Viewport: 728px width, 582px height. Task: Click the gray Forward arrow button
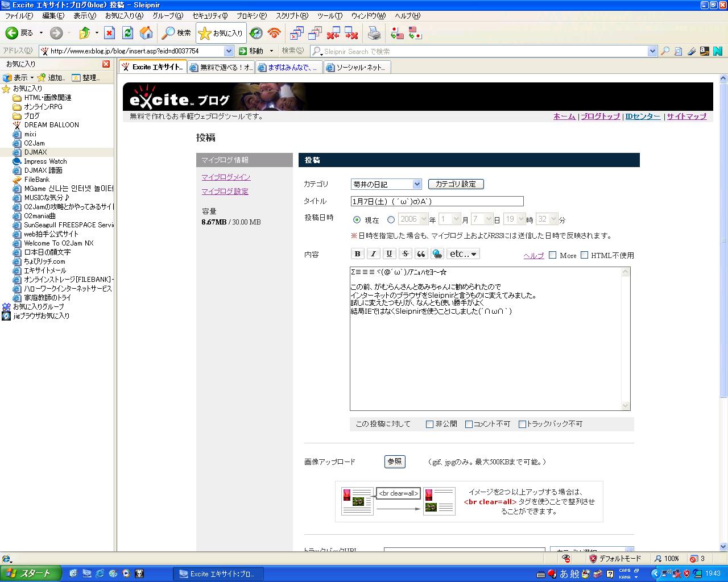[56, 33]
